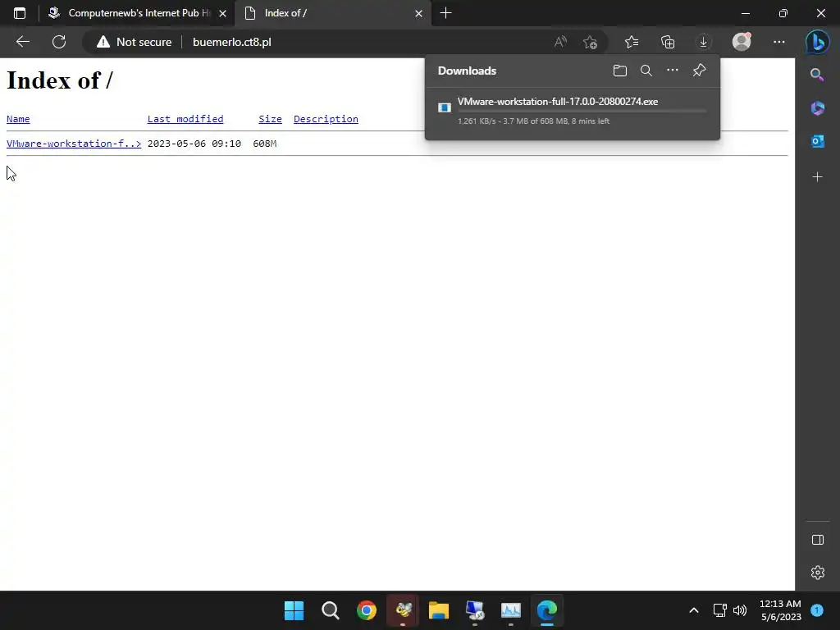Click the 2023-05-06 09:10 date text

pyautogui.click(x=194, y=144)
